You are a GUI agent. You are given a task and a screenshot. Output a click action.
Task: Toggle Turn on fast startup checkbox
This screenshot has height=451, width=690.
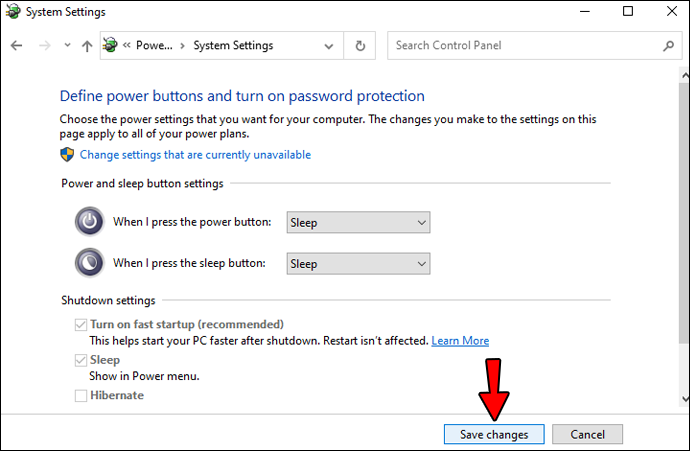pyautogui.click(x=81, y=325)
